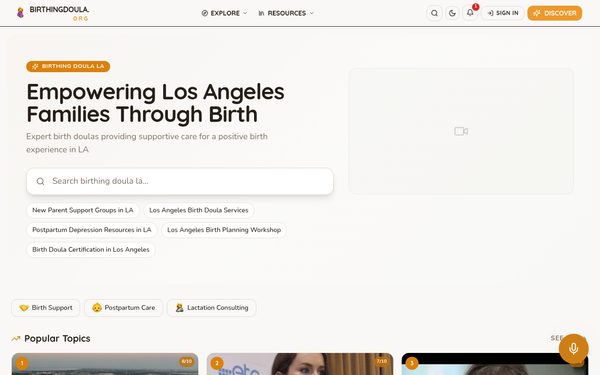Open the Resources menu
Image resolution: width=600 pixels, height=375 pixels.
[286, 13]
